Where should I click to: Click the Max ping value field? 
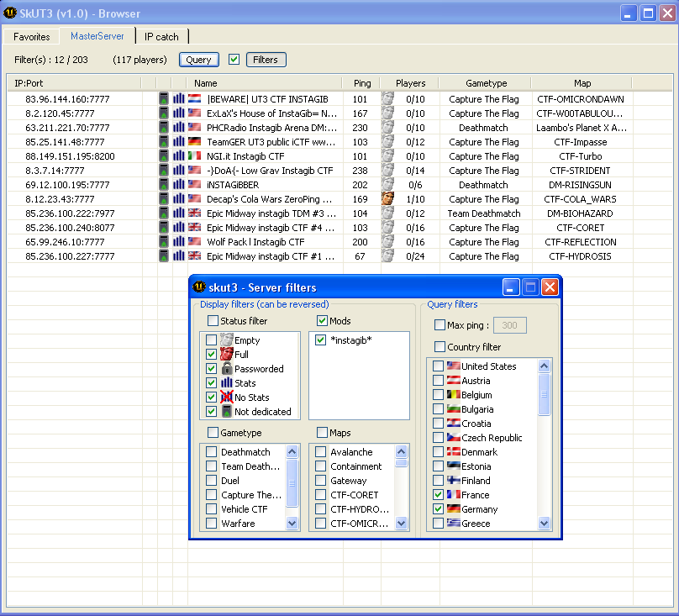510,325
